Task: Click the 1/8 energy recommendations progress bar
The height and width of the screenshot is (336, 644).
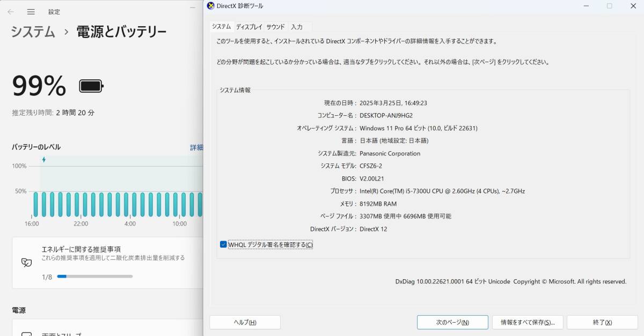Action: point(96,277)
